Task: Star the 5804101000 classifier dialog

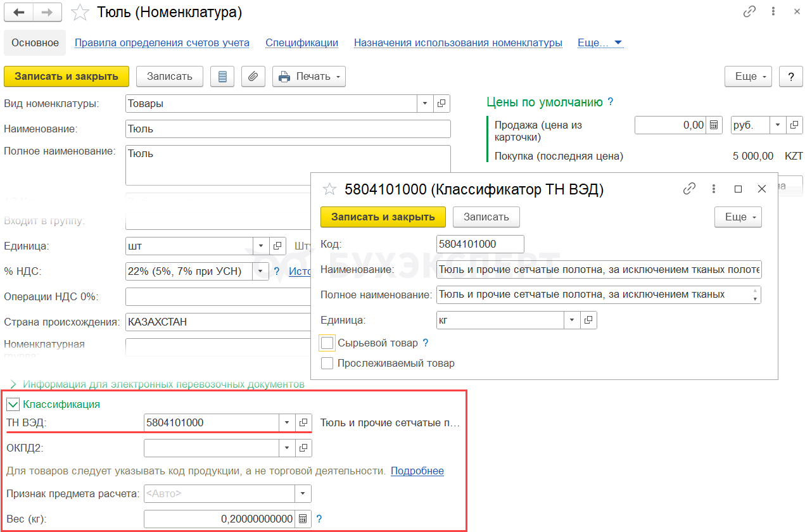Action: coord(329,189)
